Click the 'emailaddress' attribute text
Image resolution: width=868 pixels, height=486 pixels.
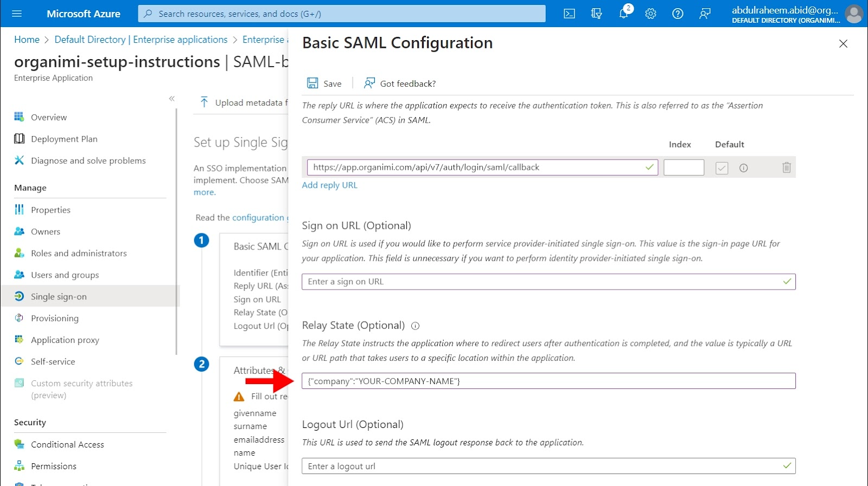coord(259,439)
